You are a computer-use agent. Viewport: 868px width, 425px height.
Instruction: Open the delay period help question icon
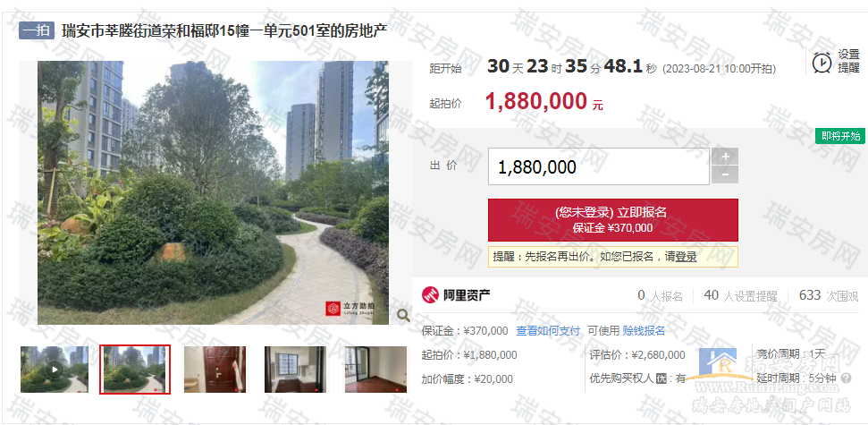click(846, 378)
